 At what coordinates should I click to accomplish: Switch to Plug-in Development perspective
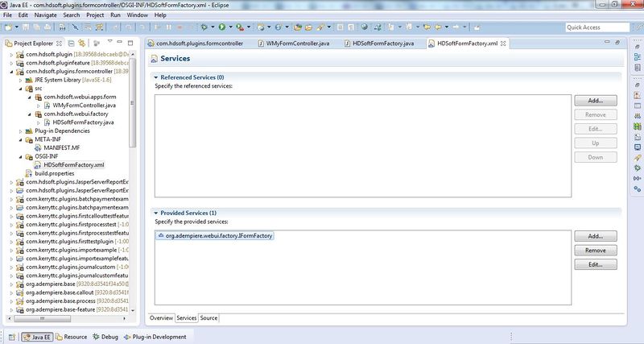(158, 337)
